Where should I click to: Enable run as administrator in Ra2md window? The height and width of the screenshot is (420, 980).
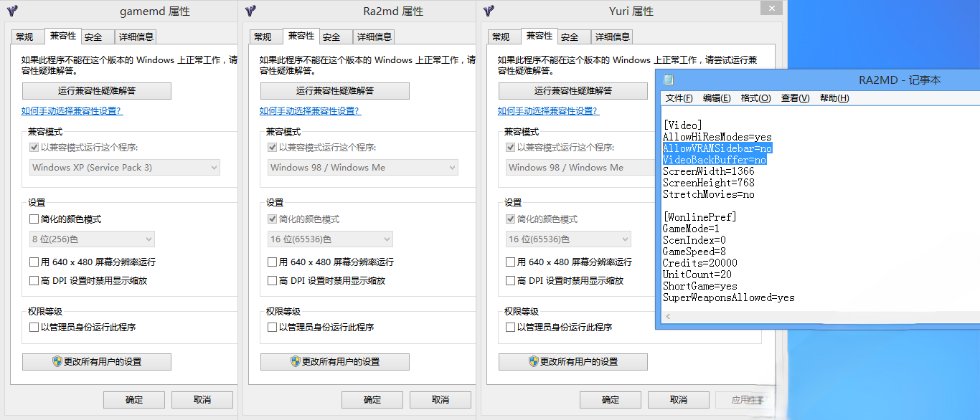(272, 328)
